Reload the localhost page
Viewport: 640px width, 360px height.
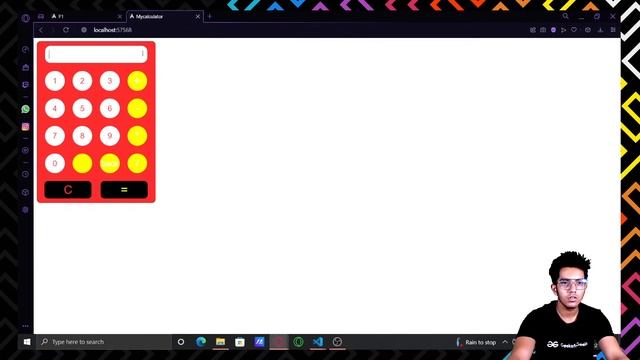coord(66,30)
